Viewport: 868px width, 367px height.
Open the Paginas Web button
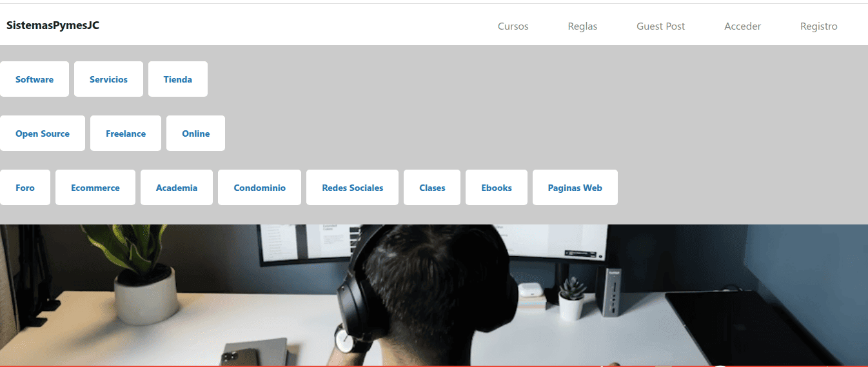coord(575,188)
